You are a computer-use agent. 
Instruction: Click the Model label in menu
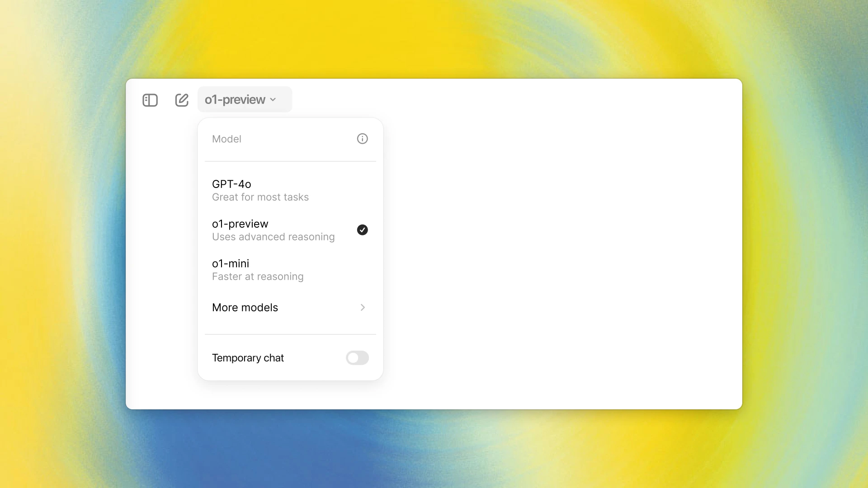pos(226,139)
